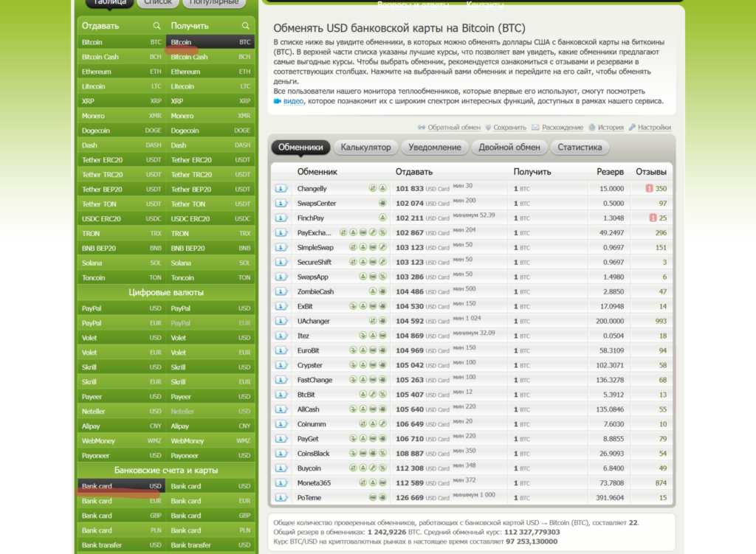
Task: Click info icon for Moneta365 row
Action: (x=281, y=482)
